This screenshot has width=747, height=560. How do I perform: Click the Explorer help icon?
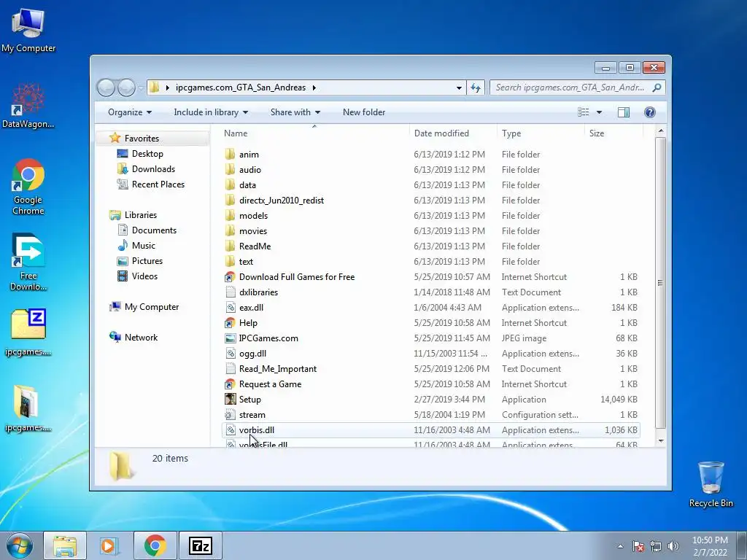coord(649,112)
